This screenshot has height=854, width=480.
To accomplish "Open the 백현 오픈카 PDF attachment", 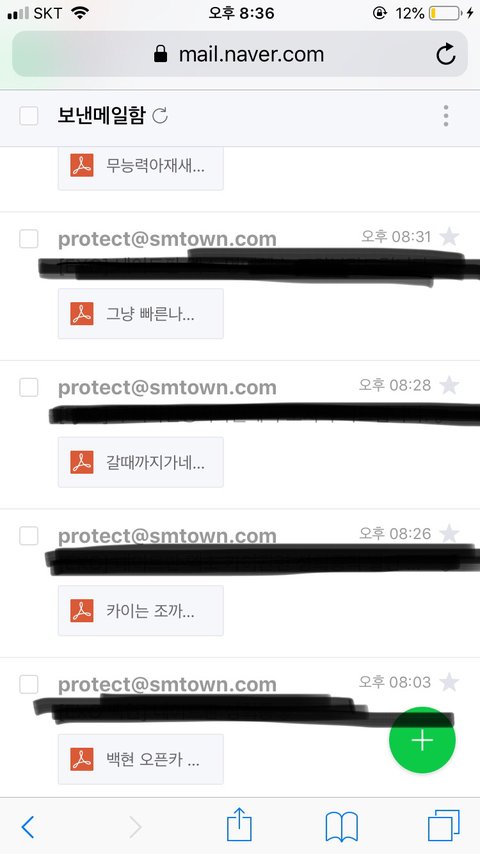I will click(141, 759).
